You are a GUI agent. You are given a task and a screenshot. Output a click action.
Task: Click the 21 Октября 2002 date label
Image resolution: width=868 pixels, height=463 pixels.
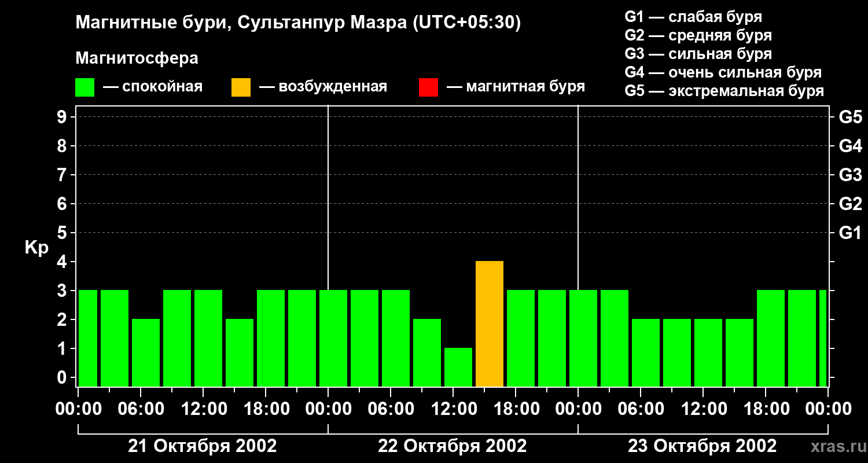[202, 446]
